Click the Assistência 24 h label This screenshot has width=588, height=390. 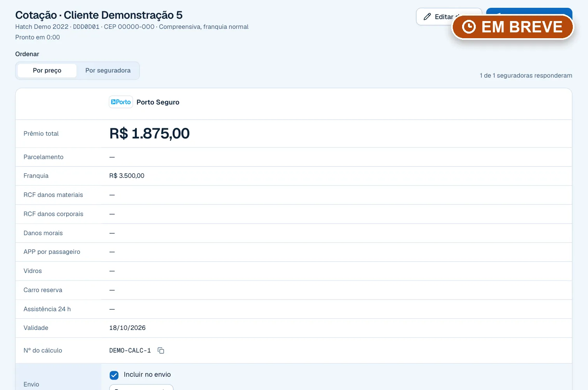pyautogui.click(x=47, y=309)
